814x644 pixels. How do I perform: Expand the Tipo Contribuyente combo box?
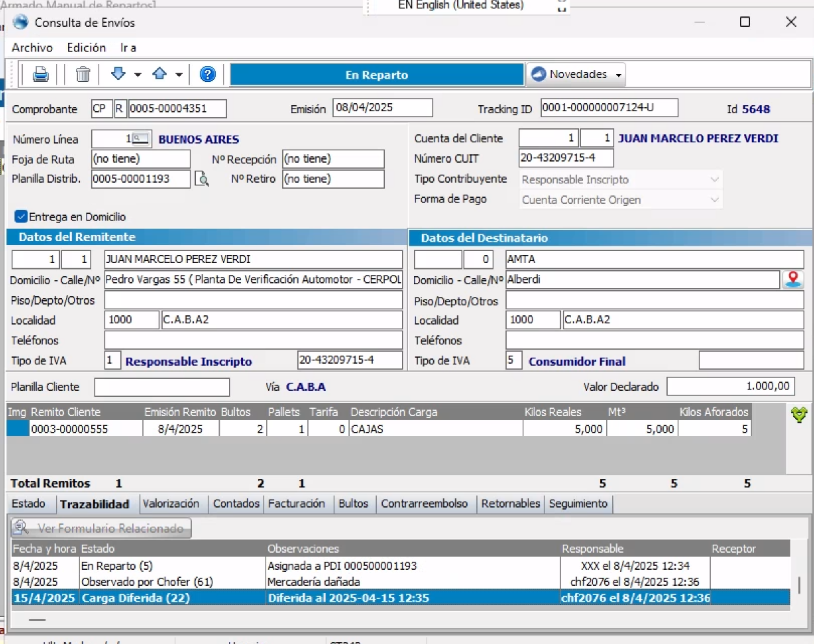click(x=714, y=179)
